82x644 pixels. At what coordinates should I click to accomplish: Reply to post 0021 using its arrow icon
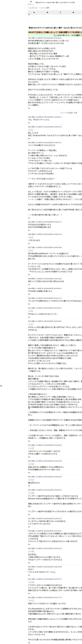(x=29, y=594)
